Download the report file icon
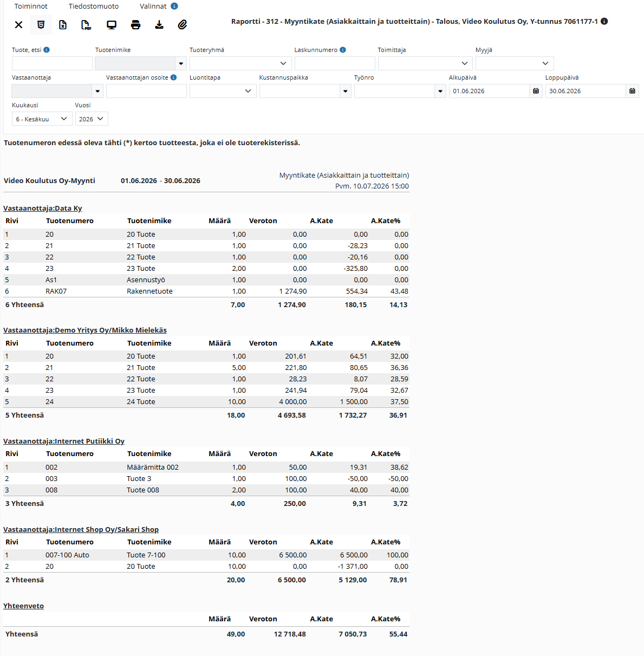 tap(159, 25)
